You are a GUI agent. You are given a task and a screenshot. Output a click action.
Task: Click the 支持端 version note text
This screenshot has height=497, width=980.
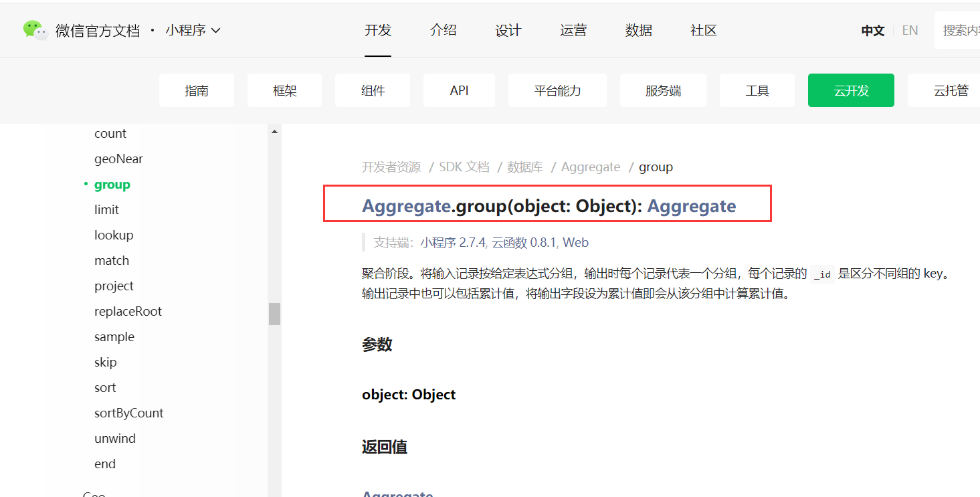click(x=481, y=243)
